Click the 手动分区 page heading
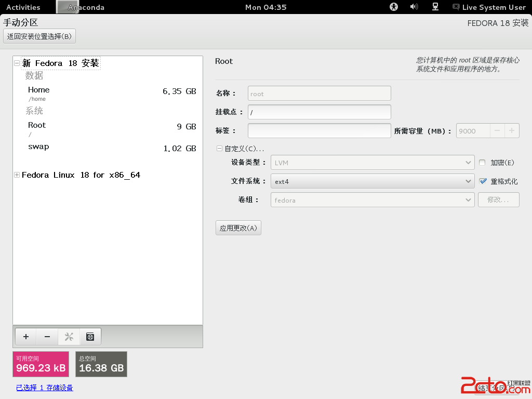The height and width of the screenshot is (399, 532). [21, 22]
